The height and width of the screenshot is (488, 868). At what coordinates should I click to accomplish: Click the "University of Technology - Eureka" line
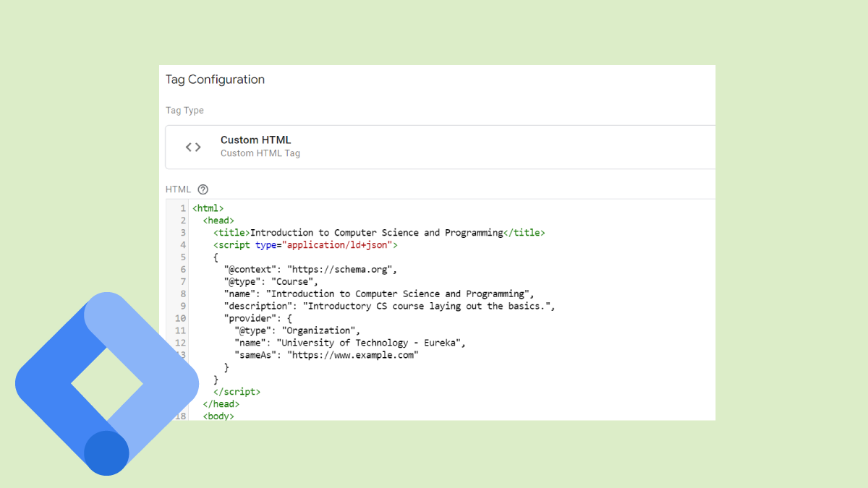(x=350, y=343)
